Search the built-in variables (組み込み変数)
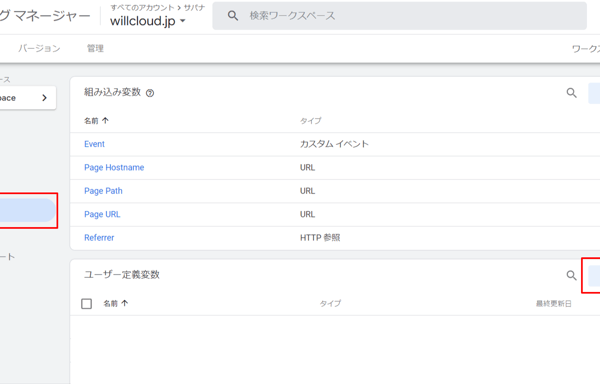Viewport: 600px width, 384px height. [x=571, y=93]
